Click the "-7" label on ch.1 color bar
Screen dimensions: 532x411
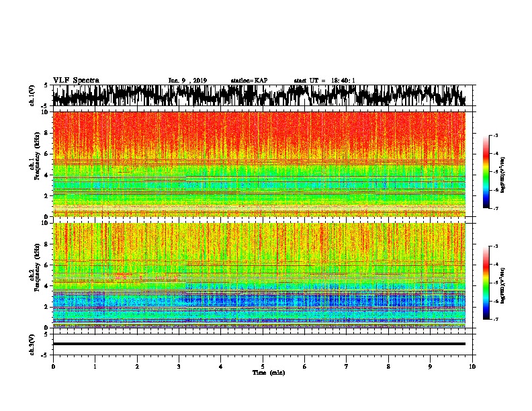(495, 208)
